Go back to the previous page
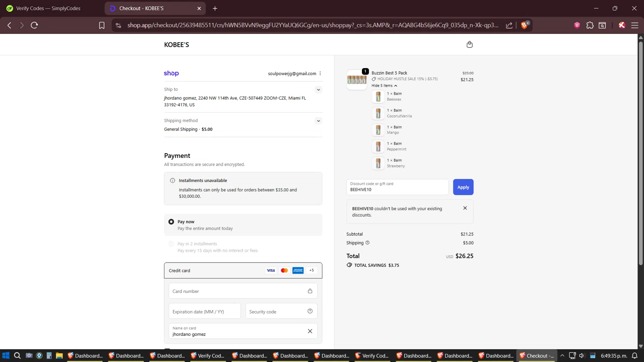Image resolution: width=644 pixels, height=362 pixels. click(9, 25)
